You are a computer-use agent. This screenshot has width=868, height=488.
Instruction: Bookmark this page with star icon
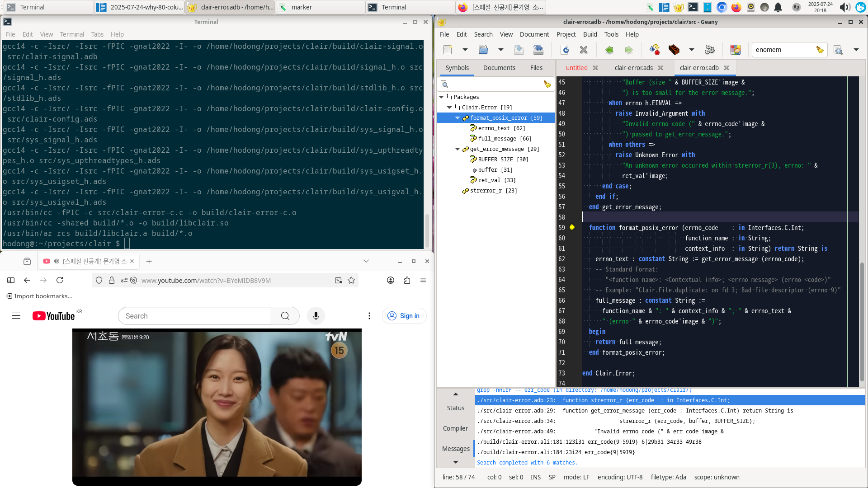(351, 280)
